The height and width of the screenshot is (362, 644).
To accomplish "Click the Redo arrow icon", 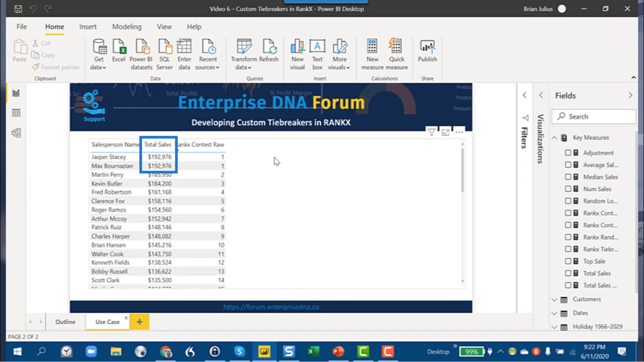I will [48, 8].
